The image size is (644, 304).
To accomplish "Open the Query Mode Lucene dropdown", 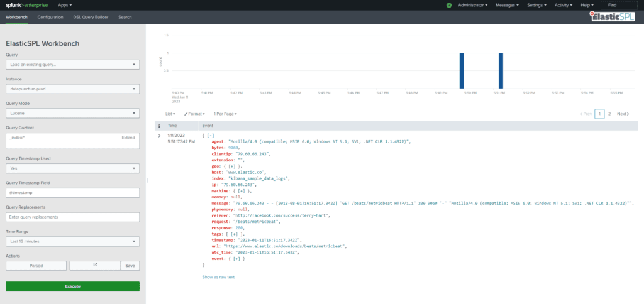I will pyautogui.click(x=73, y=113).
